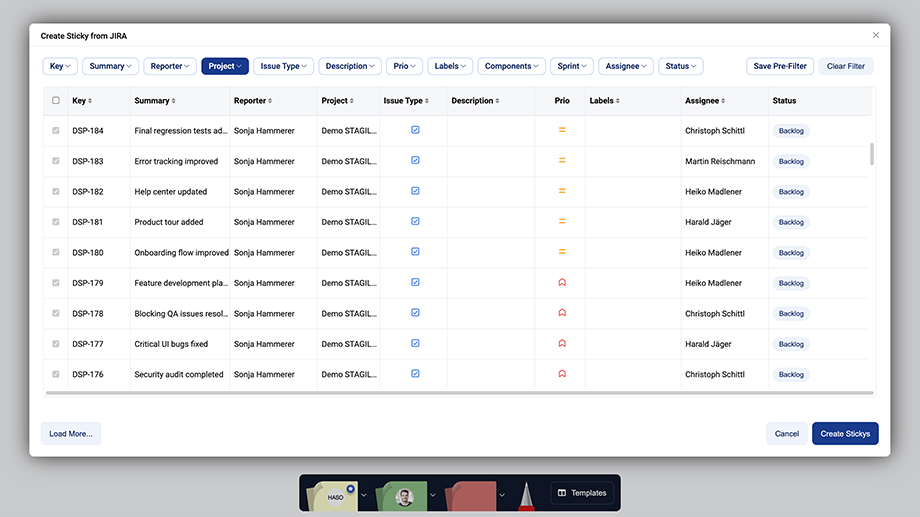Toggle the checkbox for DSP-182 row

coord(56,191)
